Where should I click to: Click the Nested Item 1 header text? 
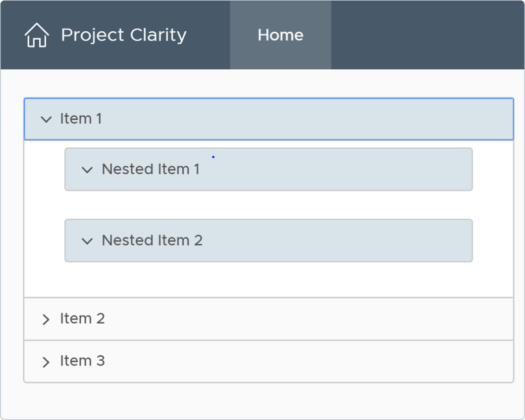(150, 170)
